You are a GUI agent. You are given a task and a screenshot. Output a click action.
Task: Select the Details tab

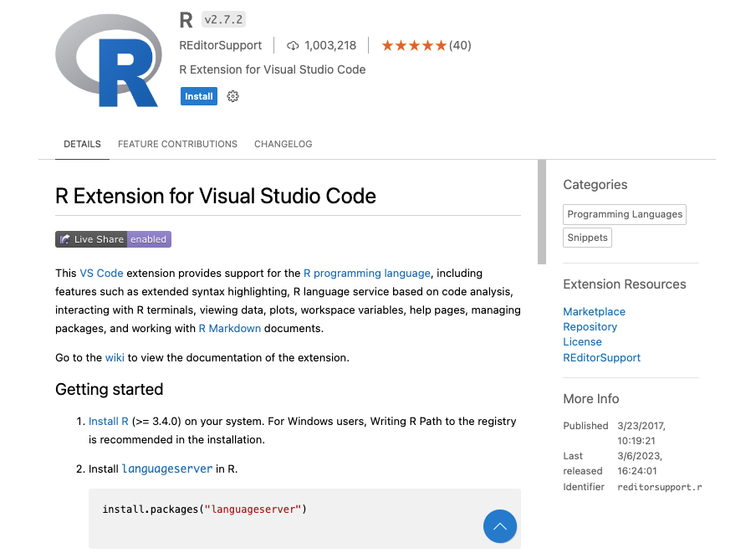click(83, 144)
